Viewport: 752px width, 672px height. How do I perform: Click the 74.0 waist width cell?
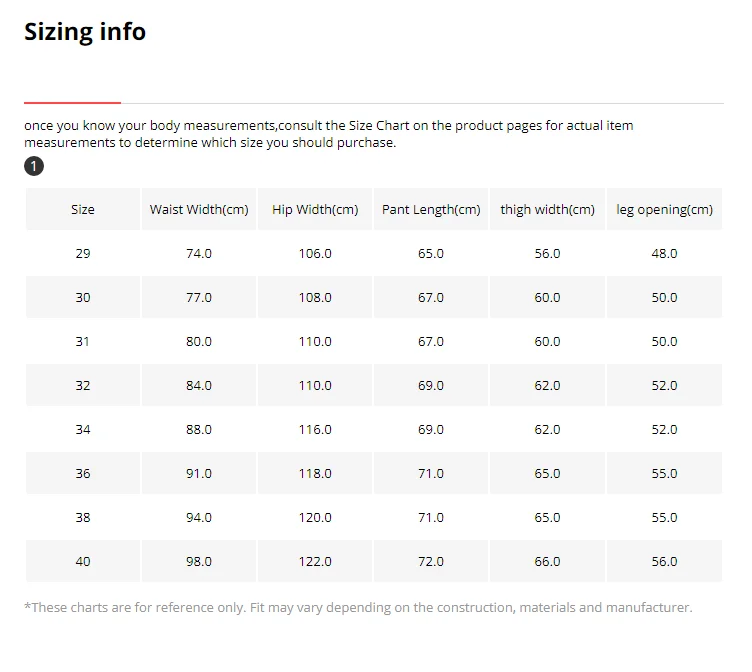tap(199, 254)
